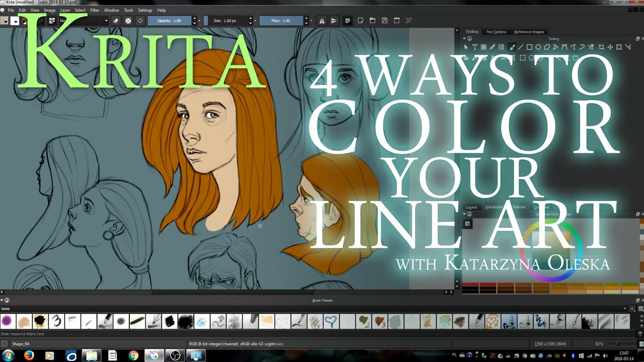
Task: Select the Rectangular Selection tool
Action: tap(523, 57)
